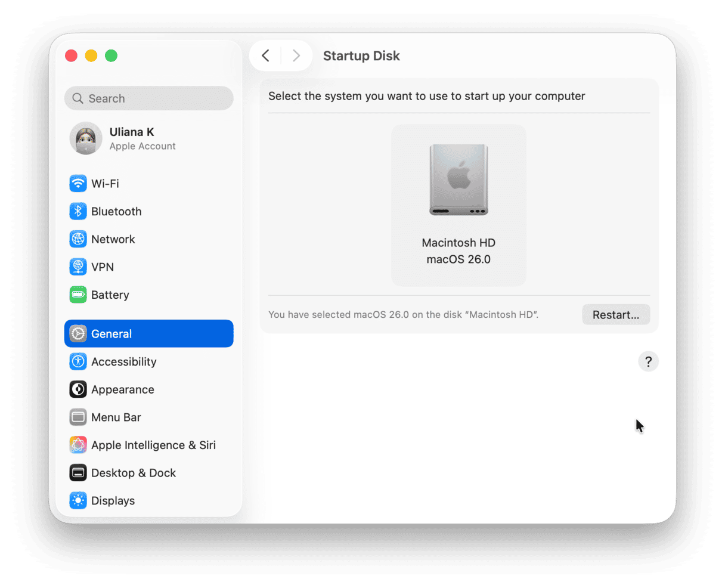Image resolution: width=725 pixels, height=588 pixels.
Task: Open Apple Intelligence & Siri settings
Action: tap(149, 445)
